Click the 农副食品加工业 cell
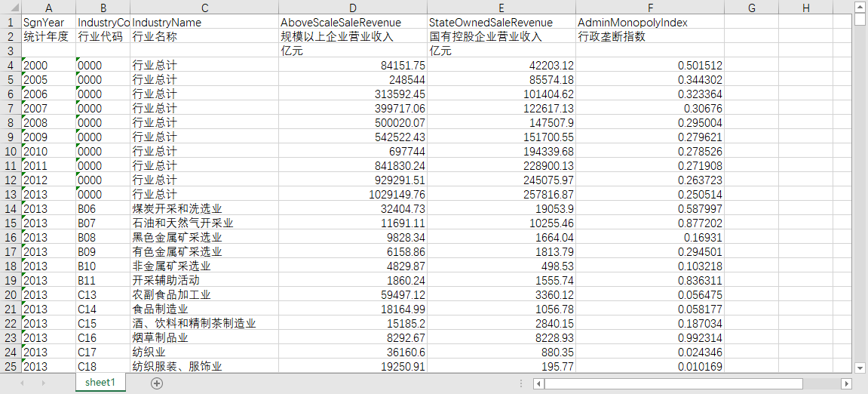Image resolution: width=868 pixels, height=394 pixels. [x=205, y=294]
